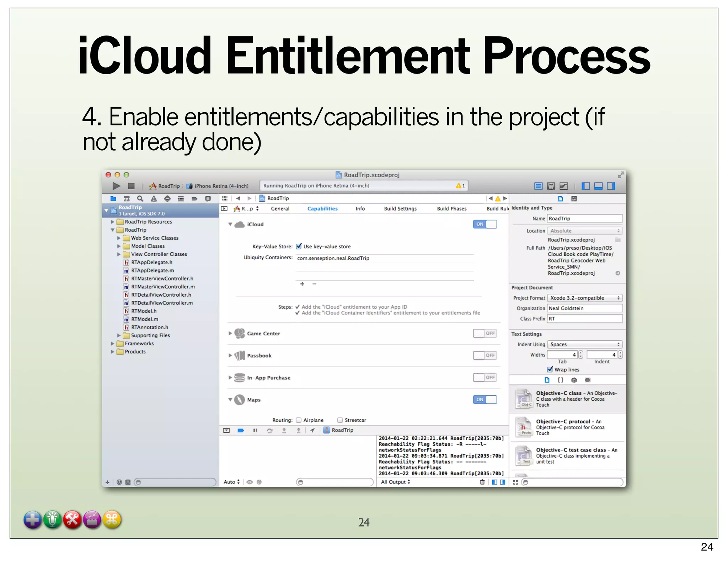
Task: Open the Project navigator folder icon
Action: [113, 199]
